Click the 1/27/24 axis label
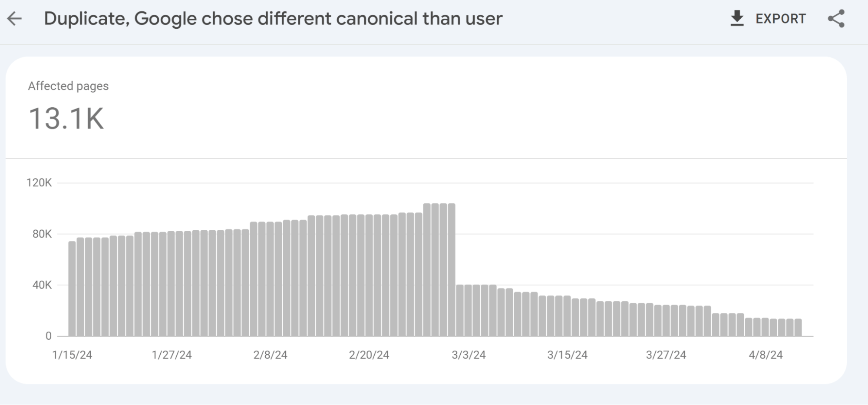The height and width of the screenshot is (405, 868). click(x=172, y=355)
